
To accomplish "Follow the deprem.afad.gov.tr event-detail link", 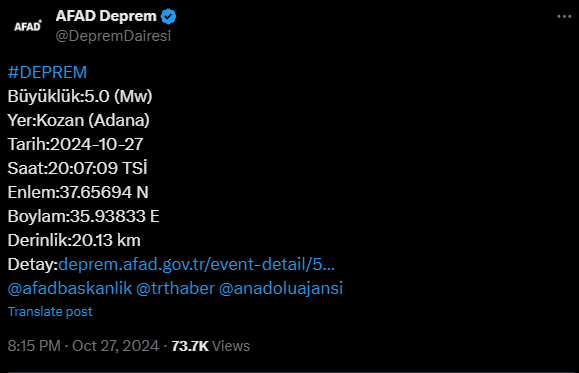I will click(x=196, y=264).
